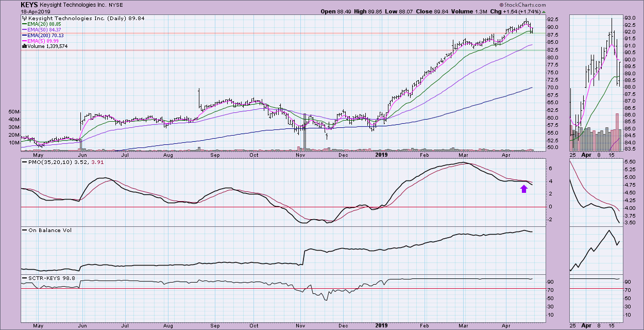Click the 4.25 PMO zoom axis label
The height and width of the screenshot is (330, 644).
[x=630, y=200]
